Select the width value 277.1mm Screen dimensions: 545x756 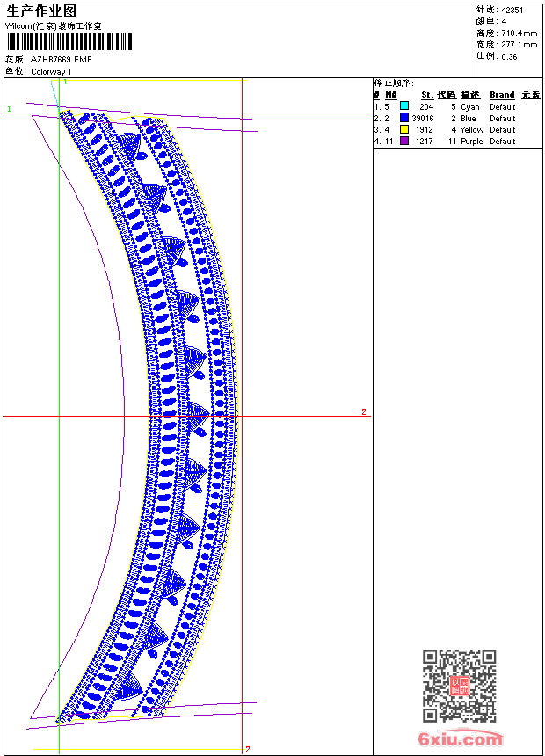pos(519,45)
